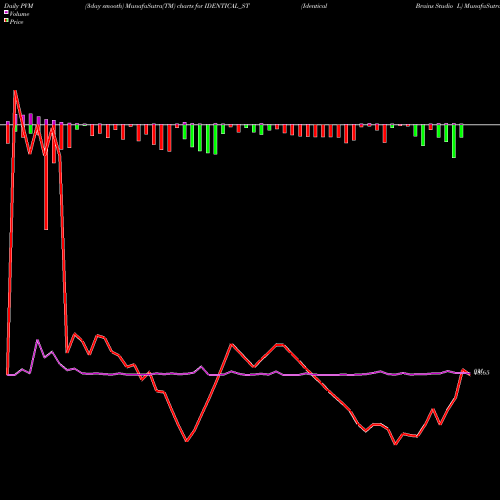Screen dimensions: 500x500
Task: Click the '(Identical' text in the header
Action: [x=314, y=6]
